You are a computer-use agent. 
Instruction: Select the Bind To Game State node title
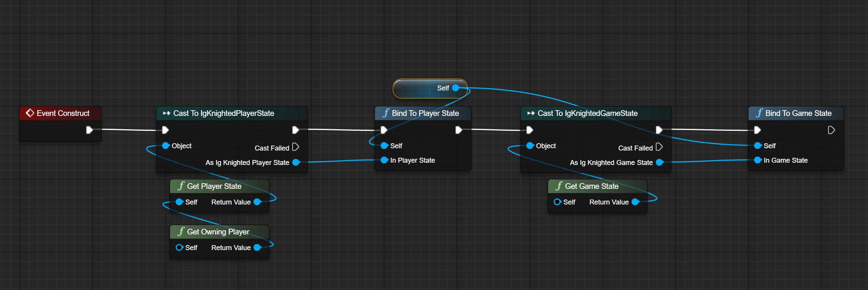(799, 113)
